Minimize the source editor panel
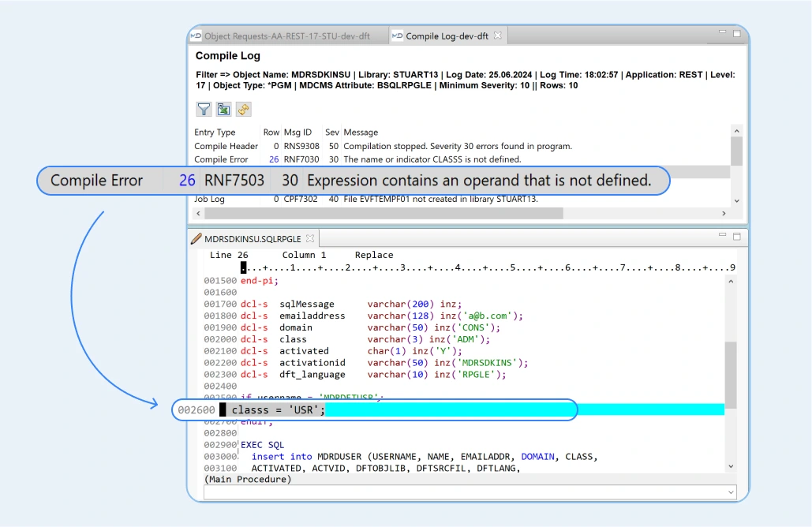This screenshot has height=527, width=812. [x=723, y=236]
